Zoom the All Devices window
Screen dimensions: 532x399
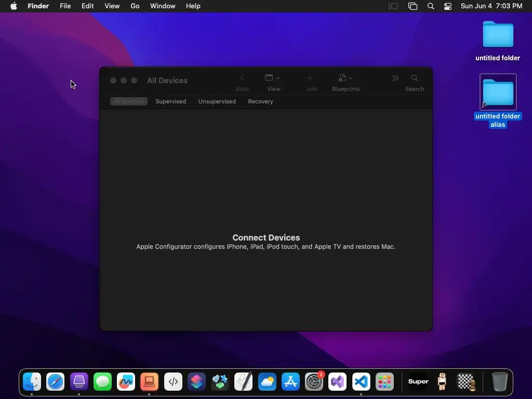(134, 81)
